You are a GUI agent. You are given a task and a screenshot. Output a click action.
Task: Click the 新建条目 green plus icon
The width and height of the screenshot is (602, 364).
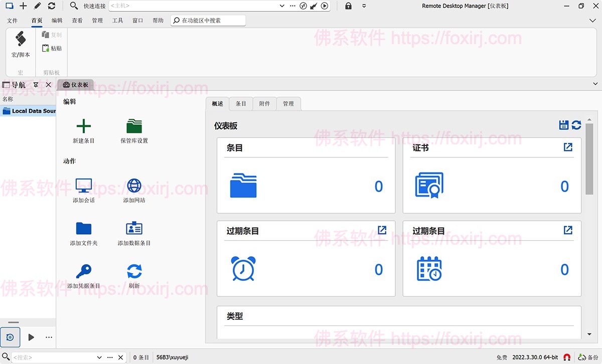pos(83,125)
